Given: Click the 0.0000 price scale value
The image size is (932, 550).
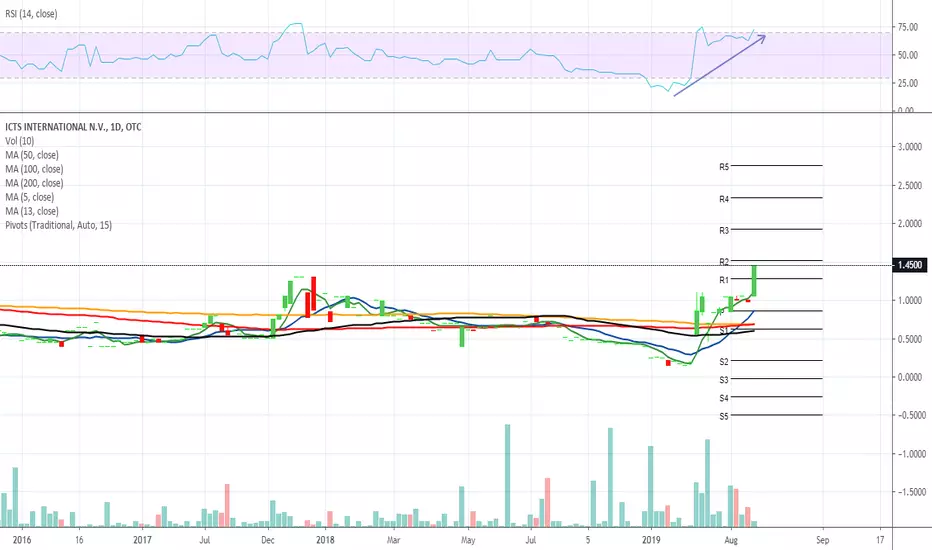Looking at the screenshot, I should click(x=910, y=377).
